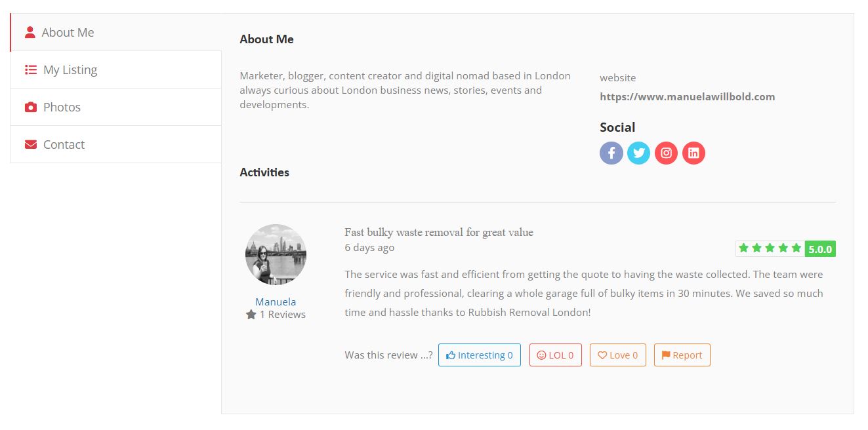
Task: Click Manuela's round profile photo
Action: [x=276, y=254]
